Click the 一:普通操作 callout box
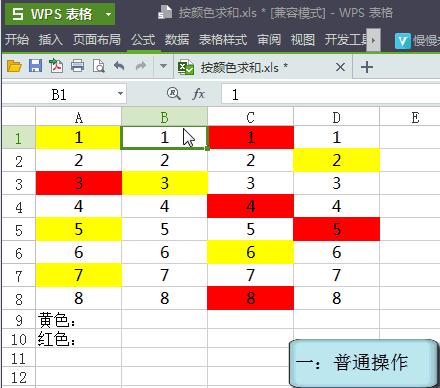 [x=363, y=363]
